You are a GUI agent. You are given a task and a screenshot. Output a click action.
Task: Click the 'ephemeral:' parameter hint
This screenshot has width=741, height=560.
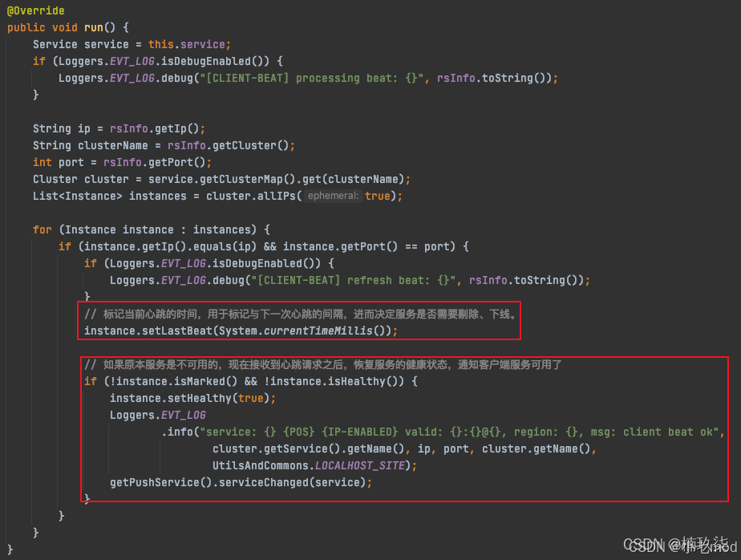(333, 196)
